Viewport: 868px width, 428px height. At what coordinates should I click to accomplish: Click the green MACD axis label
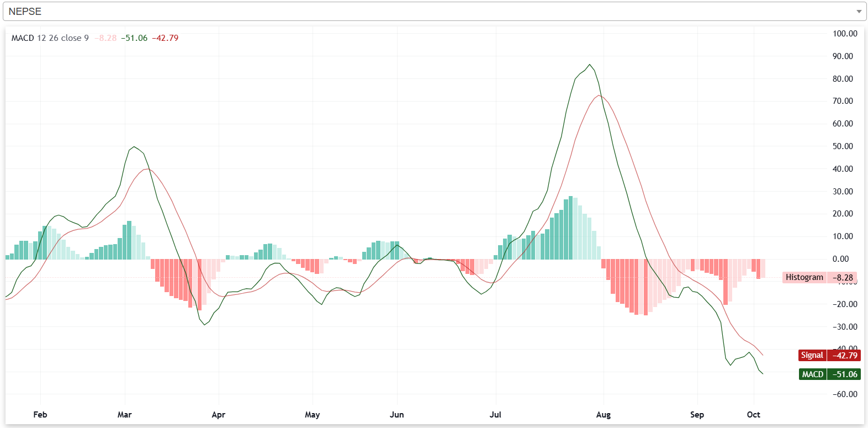click(812, 374)
